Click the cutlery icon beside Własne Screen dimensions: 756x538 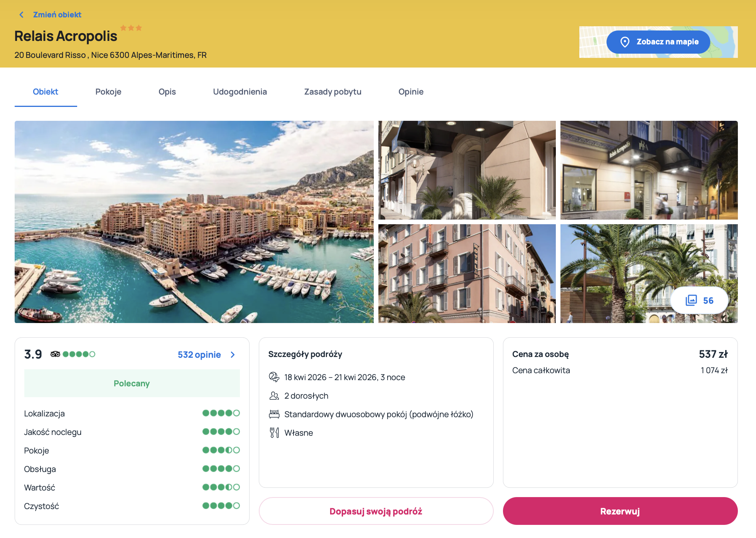274,433
